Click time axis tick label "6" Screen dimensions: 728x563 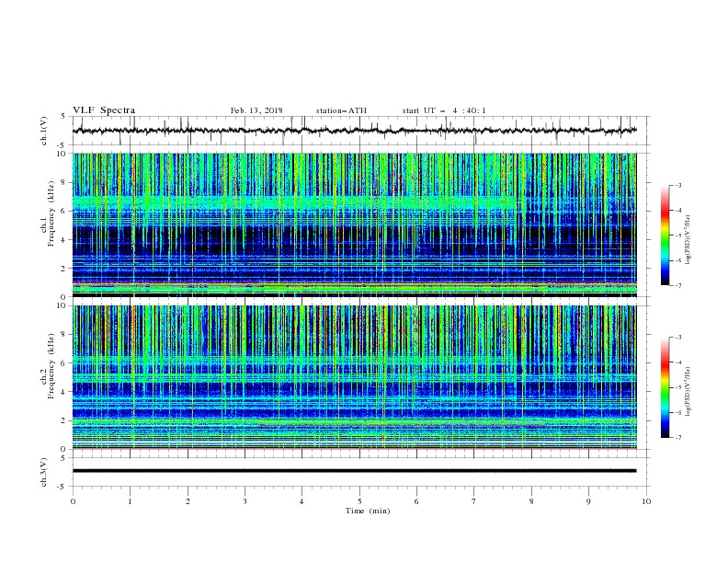point(416,501)
